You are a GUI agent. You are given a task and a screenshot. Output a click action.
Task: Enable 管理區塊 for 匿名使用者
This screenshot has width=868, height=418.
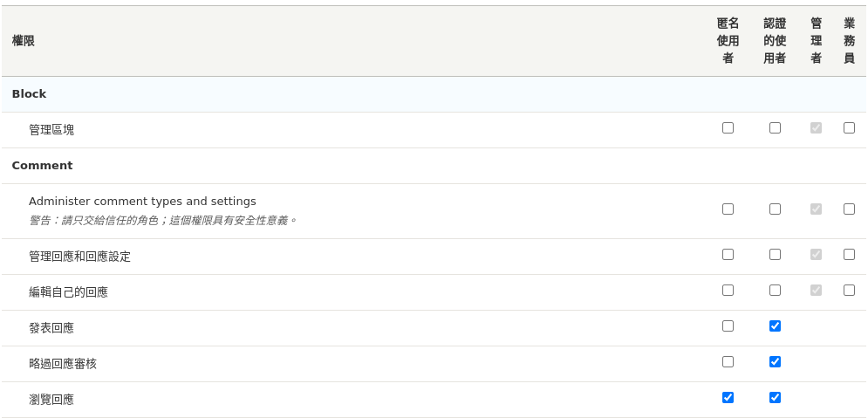coord(728,127)
